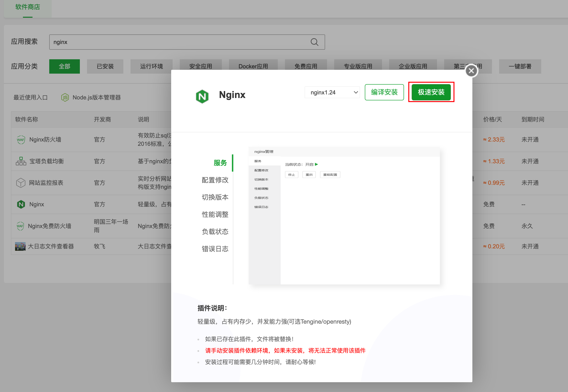Click the nginx管理 preview screenshot
Image resolution: width=568 pixels, height=392 pixels.
pos(344,216)
